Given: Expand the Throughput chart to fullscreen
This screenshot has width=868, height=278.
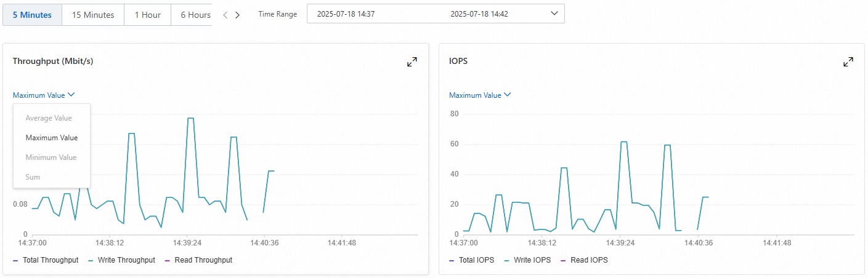Looking at the screenshot, I should tap(412, 62).
